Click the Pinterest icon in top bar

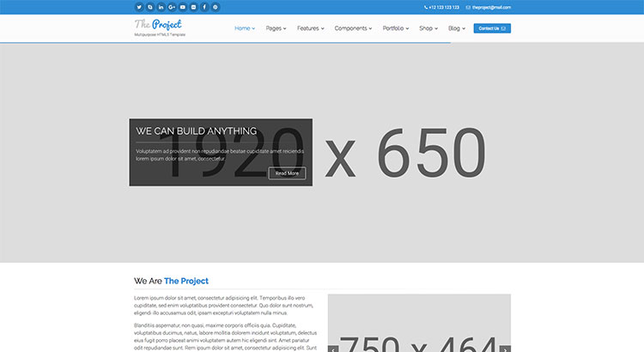216,7
